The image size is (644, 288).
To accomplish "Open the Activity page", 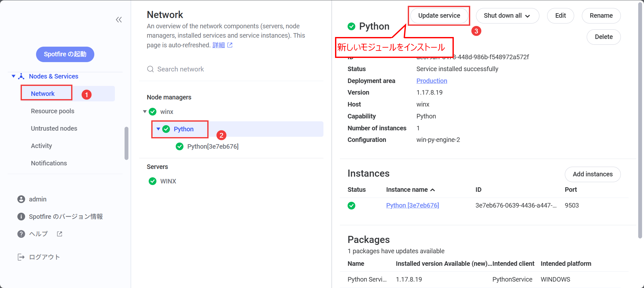I will tap(41, 146).
